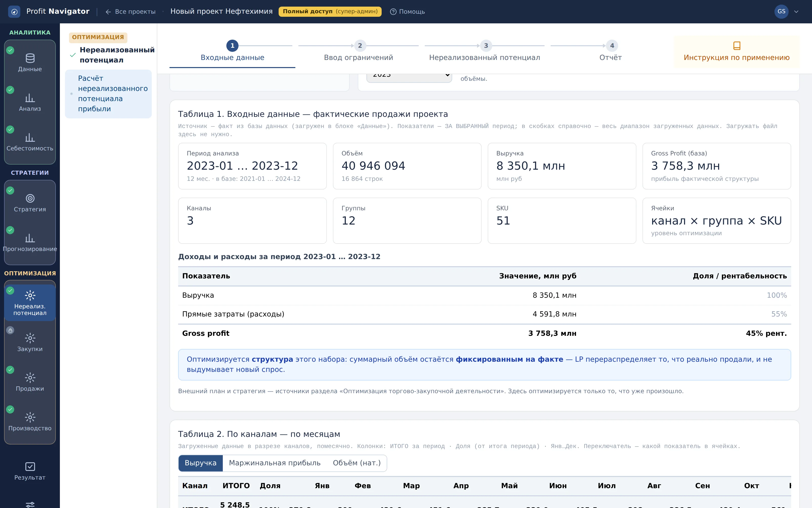Open the locked Закупки section
812x508 pixels.
30,343
